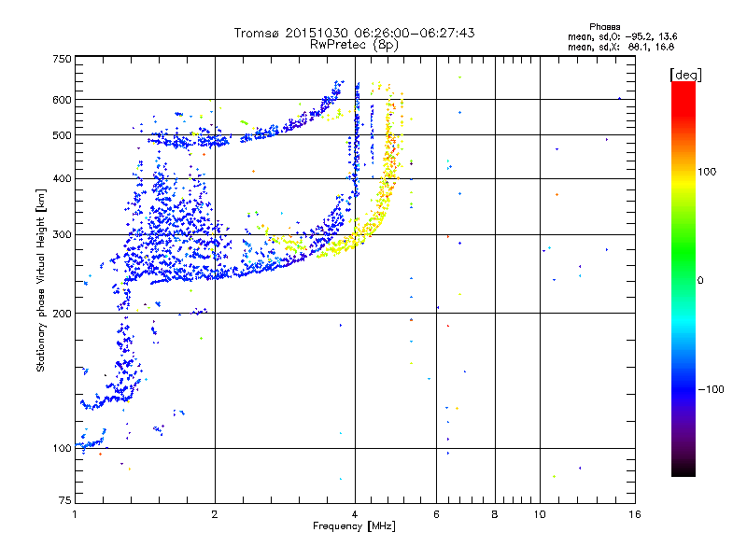Click the x-axis tick label '1'
This screenshot has width=747, height=560.
75,515
